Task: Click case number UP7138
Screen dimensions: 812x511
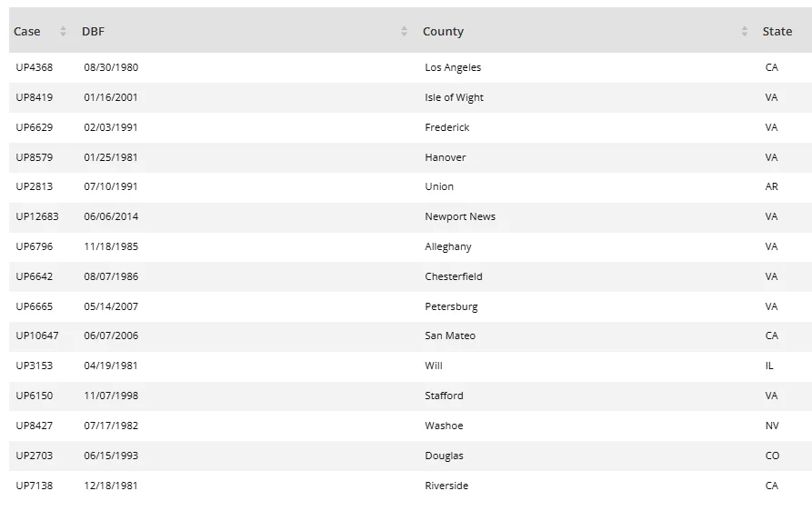Action: click(x=35, y=486)
